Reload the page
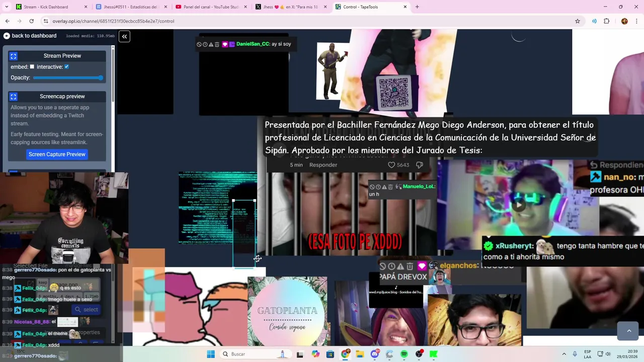The width and height of the screenshot is (644, 362). [x=31, y=21]
